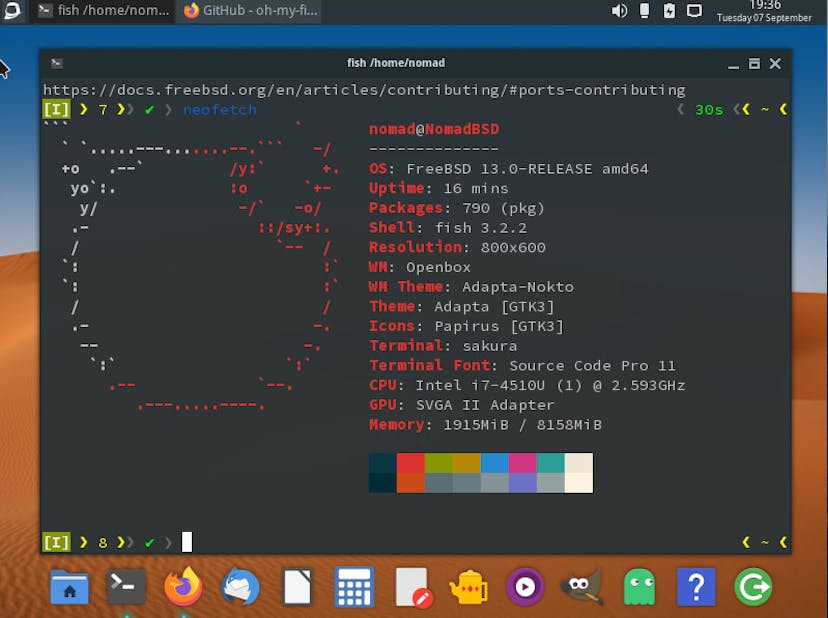The height and width of the screenshot is (618, 828).
Task: Open the Thunderbird mail client
Action: pyautogui.click(x=240, y=587)
